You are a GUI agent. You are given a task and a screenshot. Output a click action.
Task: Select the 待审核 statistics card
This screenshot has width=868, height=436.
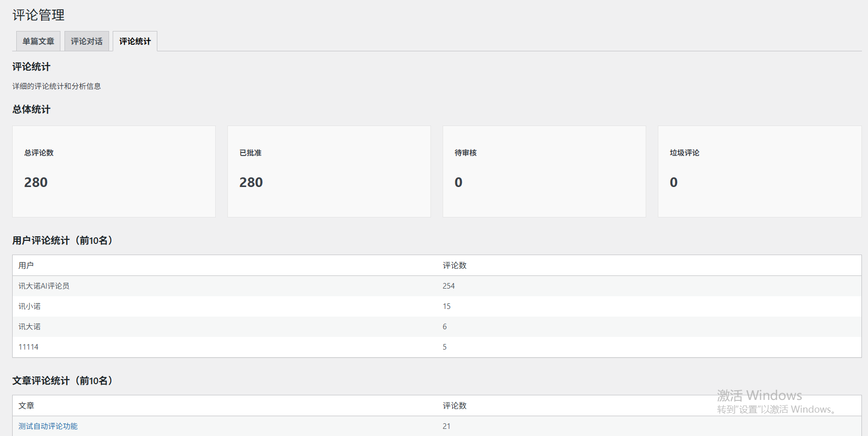544,171
